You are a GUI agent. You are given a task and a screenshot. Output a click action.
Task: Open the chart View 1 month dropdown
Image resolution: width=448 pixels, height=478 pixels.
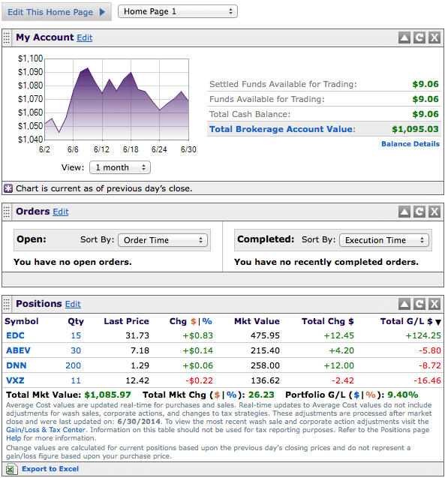(120, 167)
